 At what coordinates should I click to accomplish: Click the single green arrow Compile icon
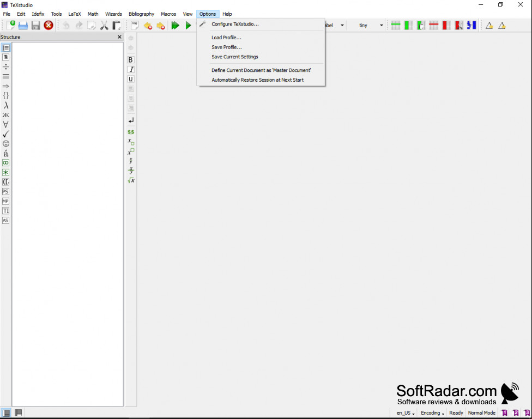coord(188,25)
